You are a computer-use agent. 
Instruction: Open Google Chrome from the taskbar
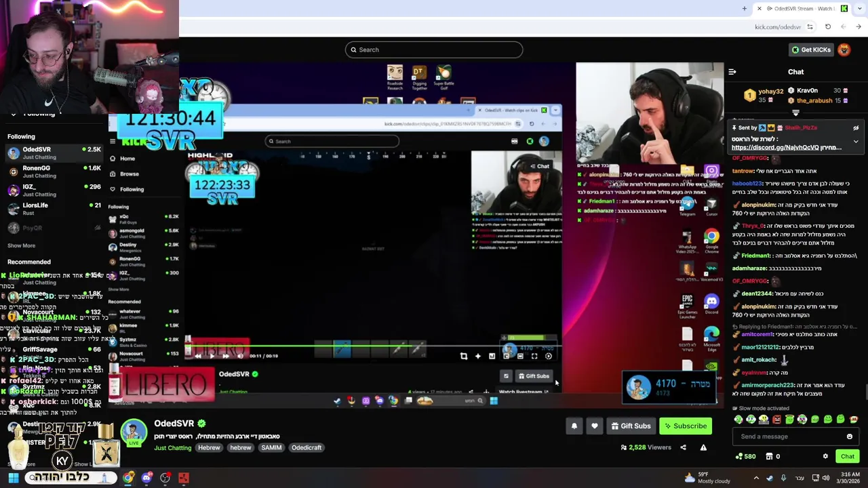click(x=128, y=478)
